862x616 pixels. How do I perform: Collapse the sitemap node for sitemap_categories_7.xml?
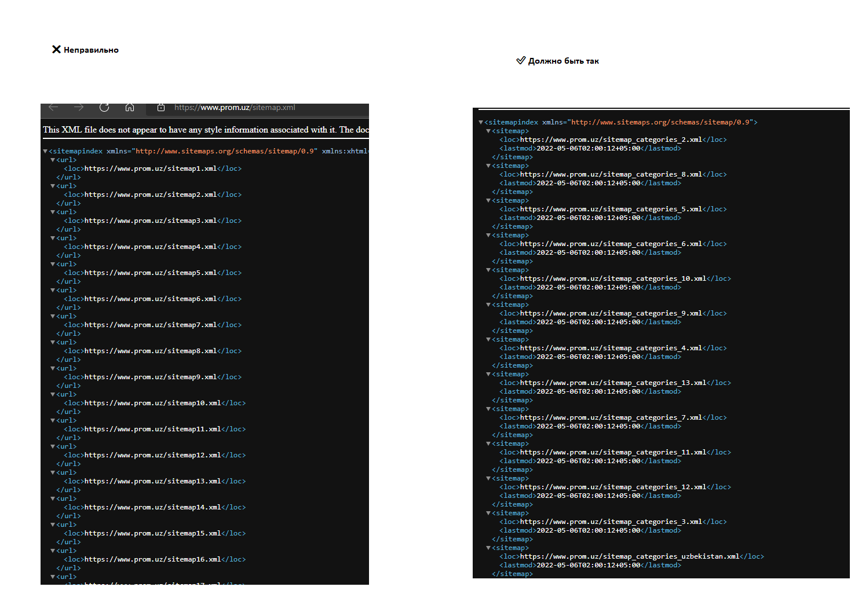pos(488,409)
